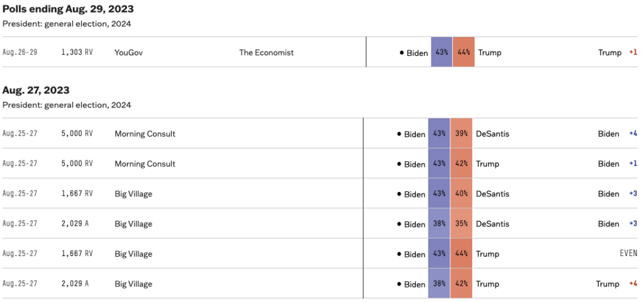Viewport: 644px width, 302px height.
Task: Click Big Village in the Biden +3 RV row
Action: coord(133,194)
